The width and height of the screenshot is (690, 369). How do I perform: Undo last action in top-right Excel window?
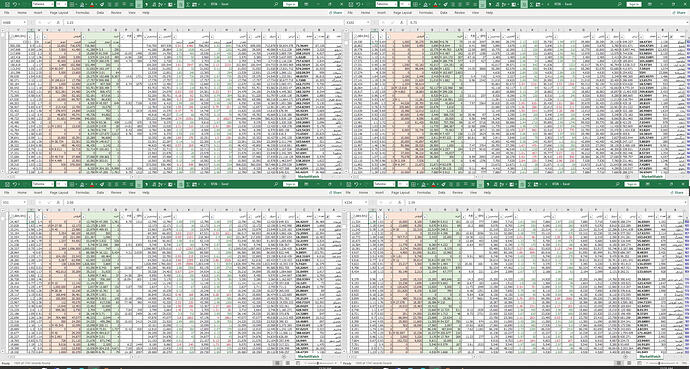(x=359, y=4)
